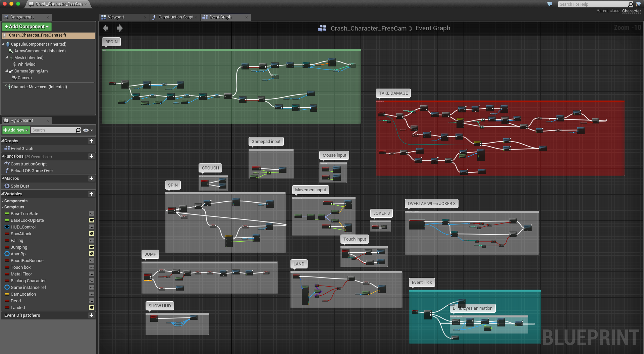Click the graph navigate forward arrow
644x354 pixels.
point(119,28)
